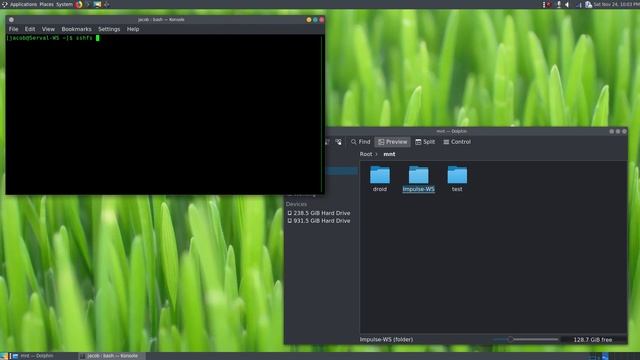
Task: Open the System menu in top panel
Action: [x=64, y=4]
